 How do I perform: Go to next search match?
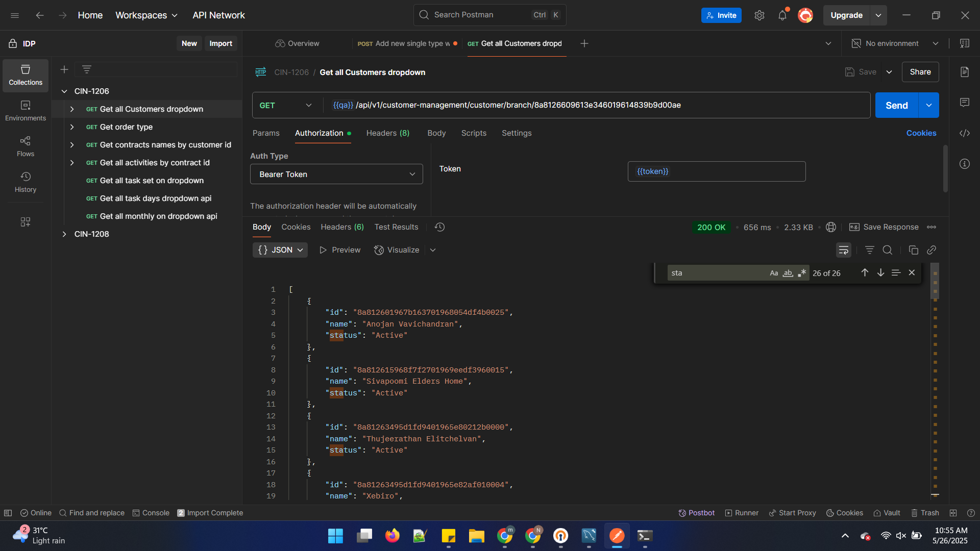(x=880, y=272)
